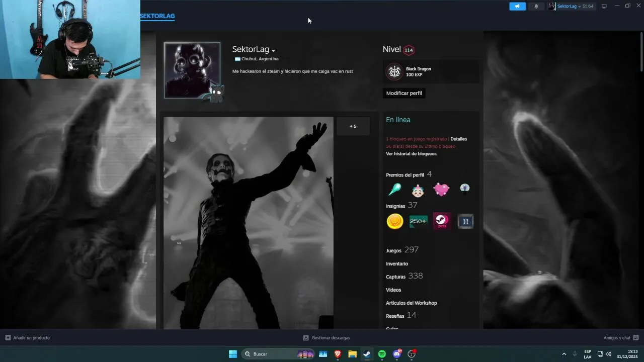Screen dimensions: 644x362
Task: Click the En línea status text
Action: (x=398, y=120)
